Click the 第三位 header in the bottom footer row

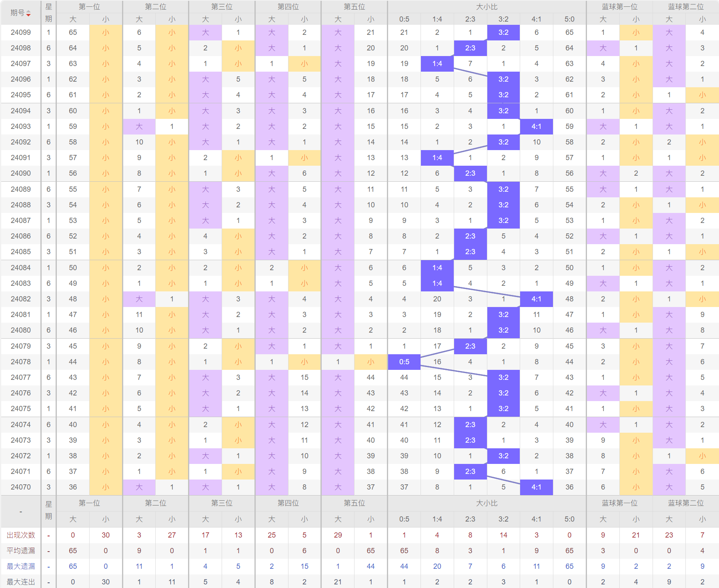point(222,503)
